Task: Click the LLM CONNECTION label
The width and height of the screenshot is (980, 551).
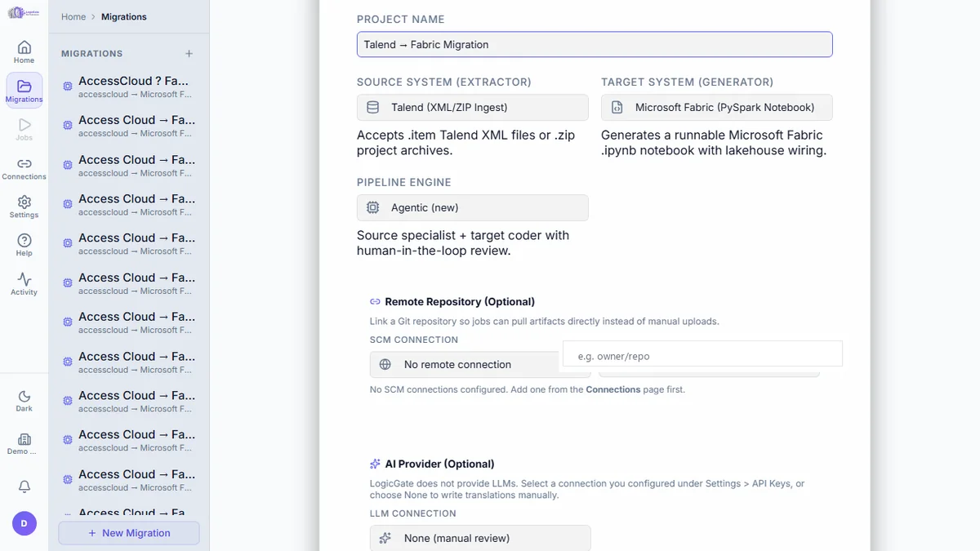Action: click(412, 513)
